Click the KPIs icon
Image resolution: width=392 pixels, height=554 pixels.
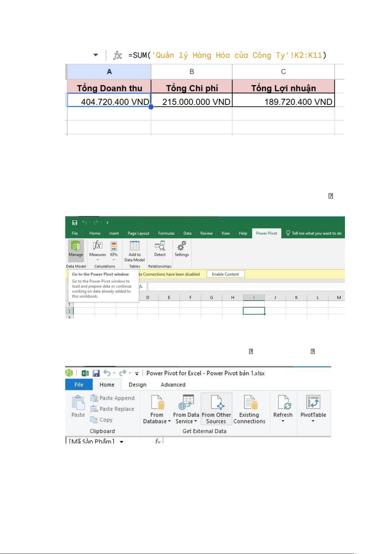[114, 246]
